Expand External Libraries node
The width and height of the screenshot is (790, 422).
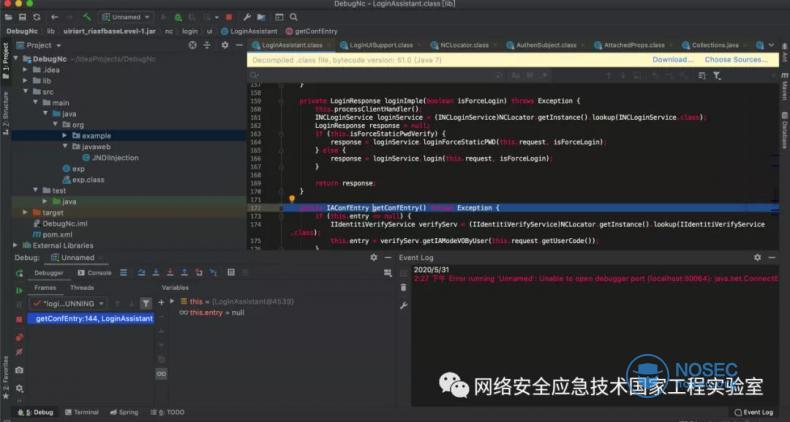click(15, 245)
